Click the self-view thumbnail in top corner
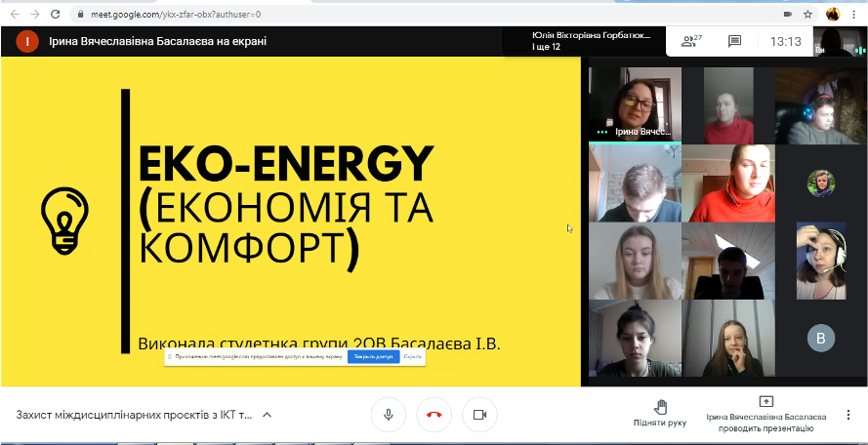The width and height of the screenshot is (868, 445). point(840,42)
